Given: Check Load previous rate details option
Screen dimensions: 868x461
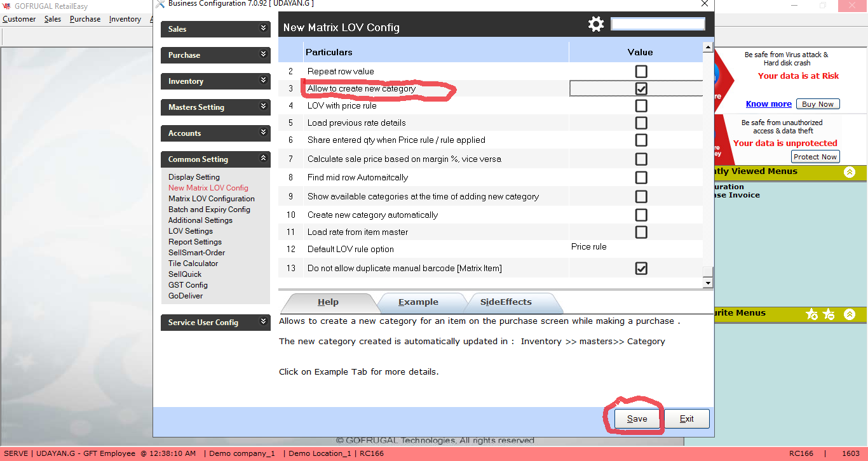Looking at the screenshot, I should [x=641, y=123].
